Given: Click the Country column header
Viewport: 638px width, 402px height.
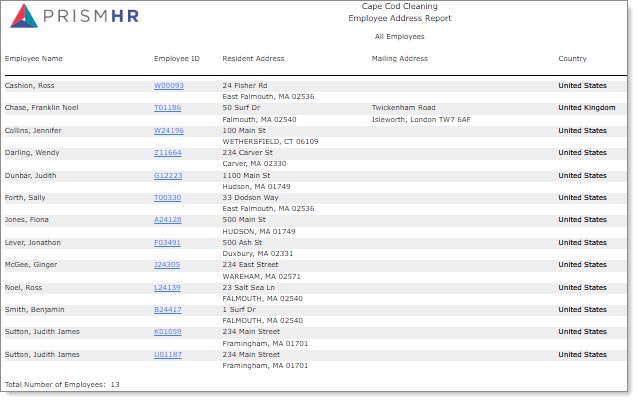Looking at the screenshot, I should (572, 59).
